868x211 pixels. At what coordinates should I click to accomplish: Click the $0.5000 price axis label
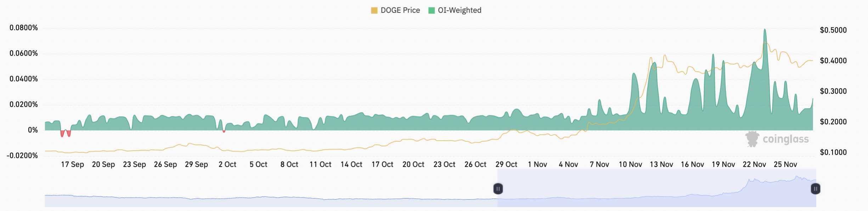point(833,30)
